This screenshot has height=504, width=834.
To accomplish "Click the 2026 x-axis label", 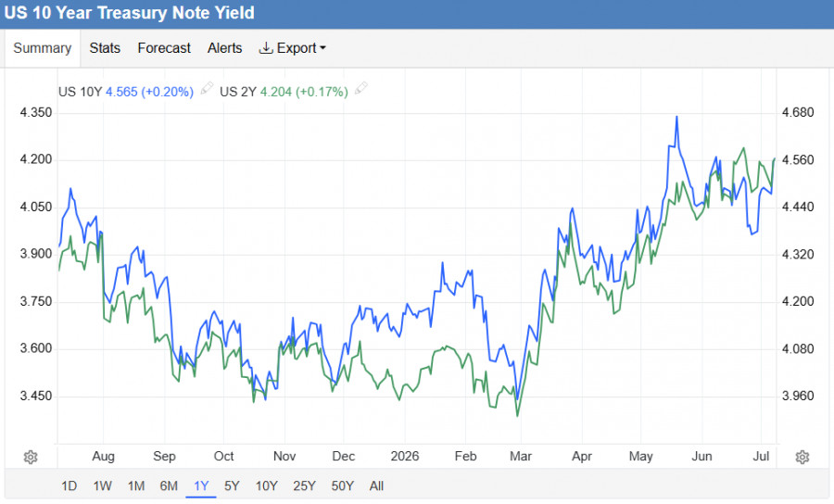I will (x=405, y=457).
